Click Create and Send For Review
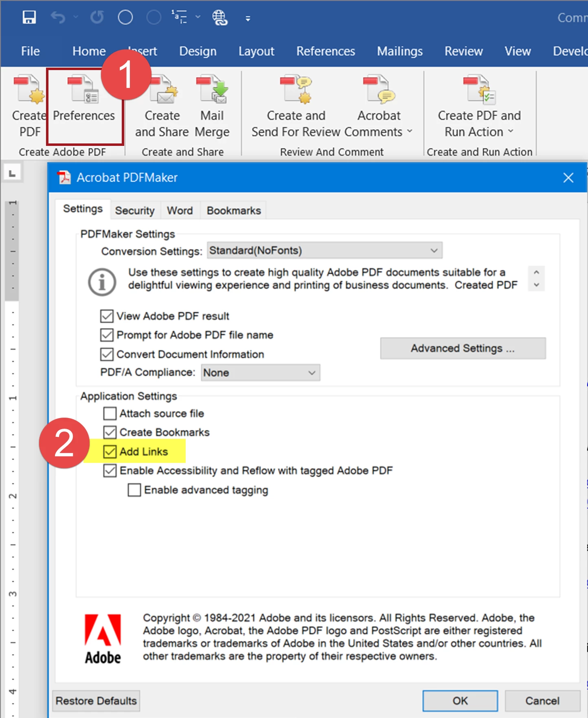 pyautogui.click(x=296, y=107)
